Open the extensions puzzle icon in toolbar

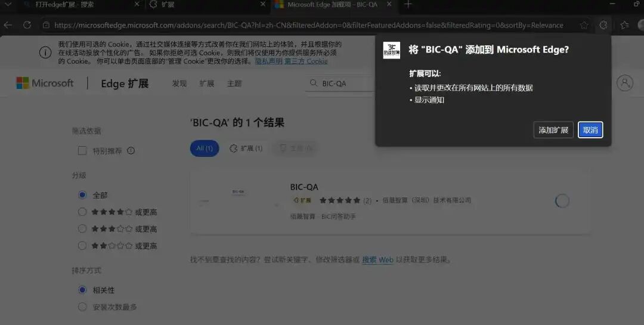[603, 25]
